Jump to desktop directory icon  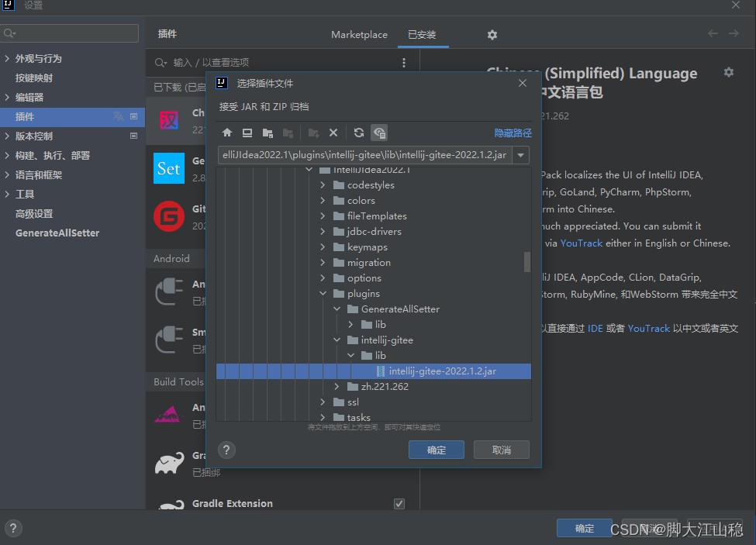(x=247, y=133)
